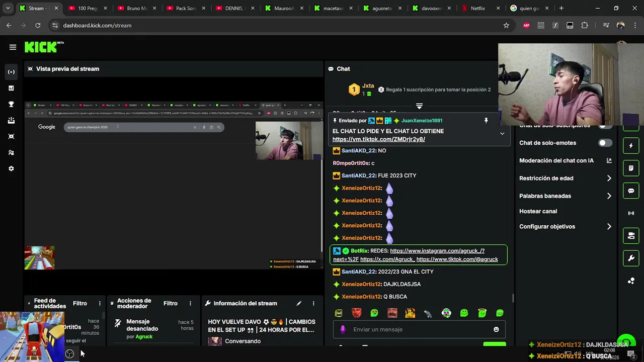This screenshot has width=644, height=362.
Task: Unpin the pinned chat message
Action: (486, 121)
